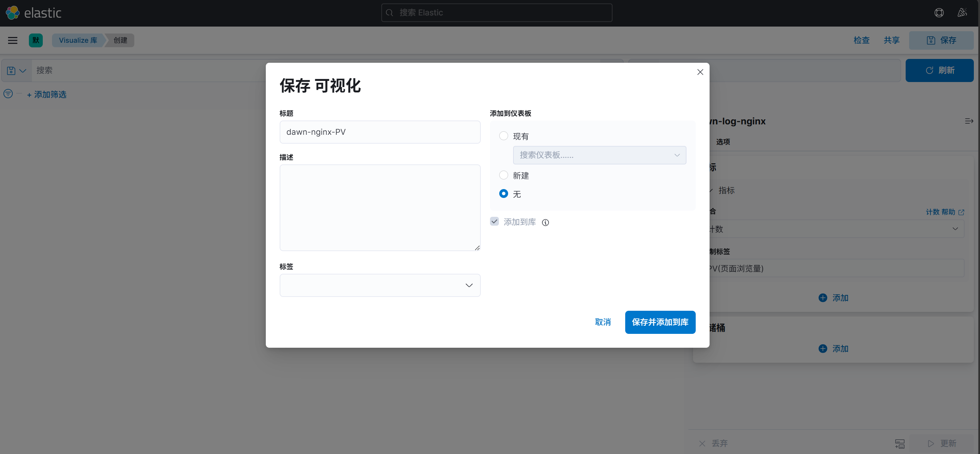Open the 检查 menu item
The height and width of the screenshot is (454, 980).
click(x=861, y=40)
